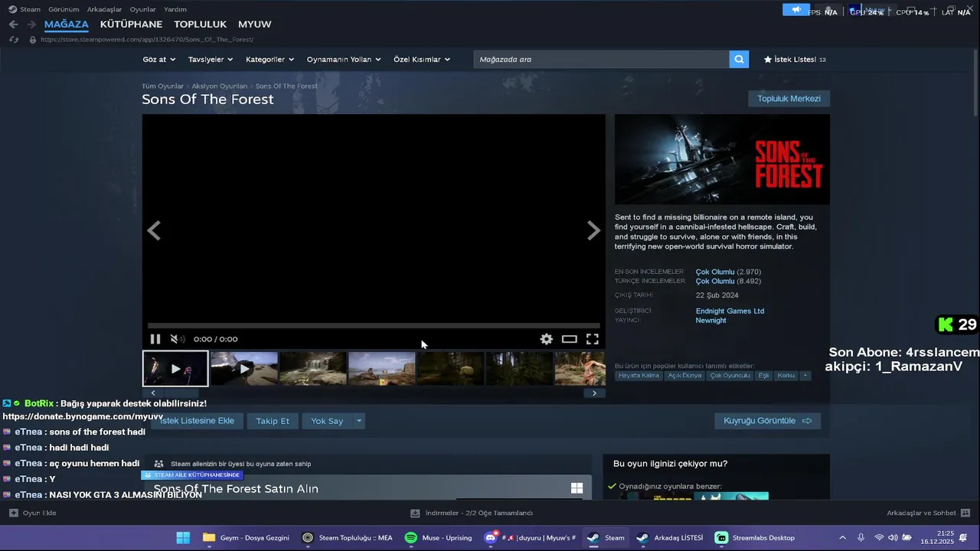The width and height of the screenshot is (980, 551).
Task: Open Wi-Fi network tray icon
Action: (x=879, y=537)
